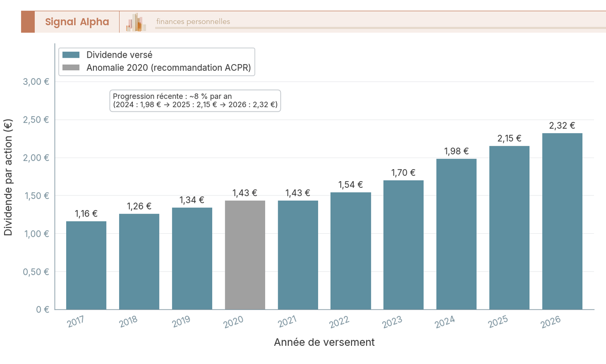Viewport: 606px width, 364px height.
Task: Select the 2018 bar
Action: coord(139,262)
